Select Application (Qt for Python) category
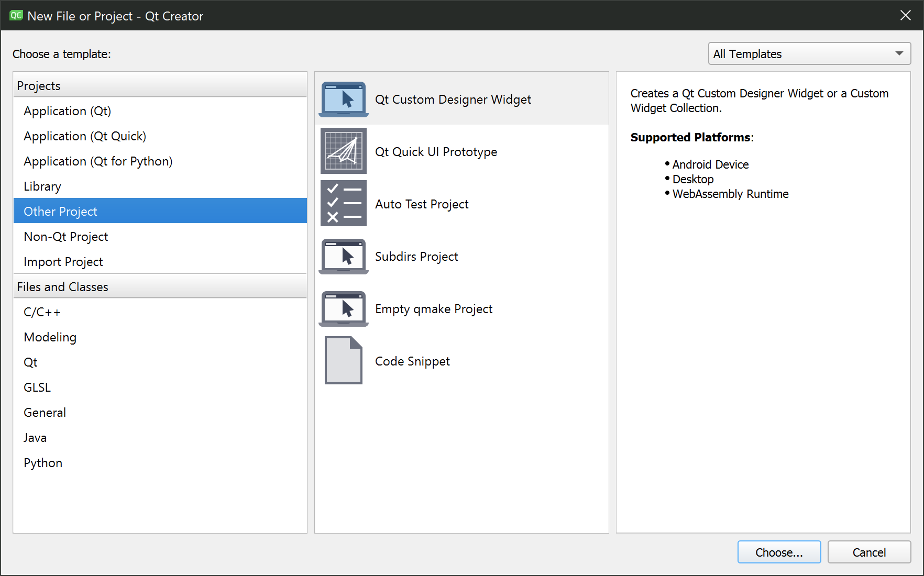This screenshot has width=924, height=576. click(98, 161)
